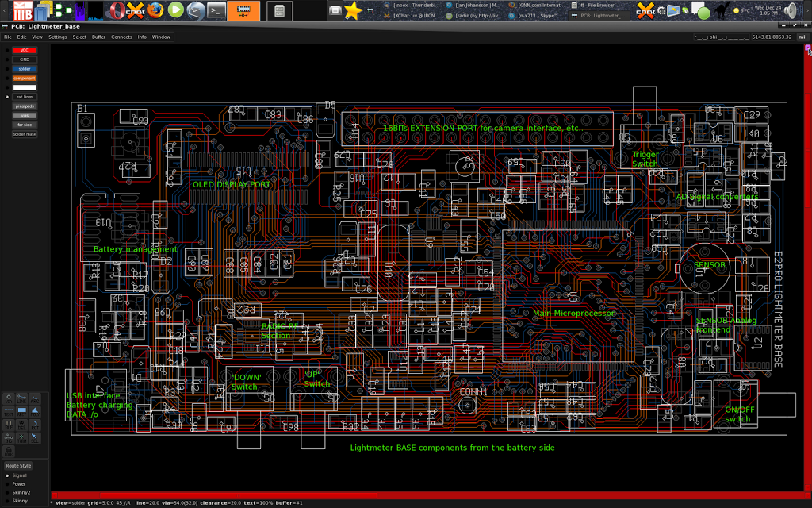The image size is (812, 508).
Task: Open the Settings menu
Action: 58,37
